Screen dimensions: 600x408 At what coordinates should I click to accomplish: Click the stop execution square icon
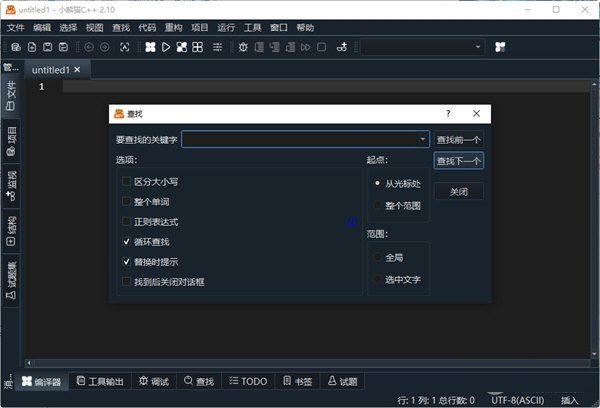tap(321, 47)
